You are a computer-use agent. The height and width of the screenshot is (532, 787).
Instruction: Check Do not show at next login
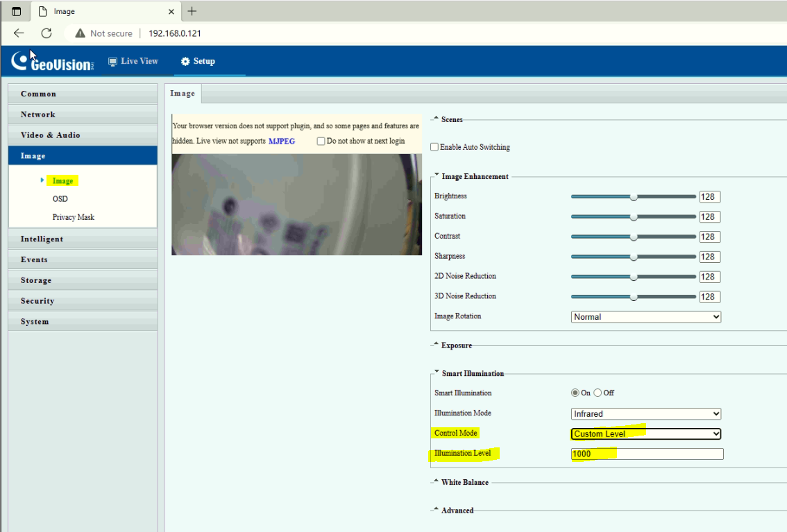(x=321, y=141)
